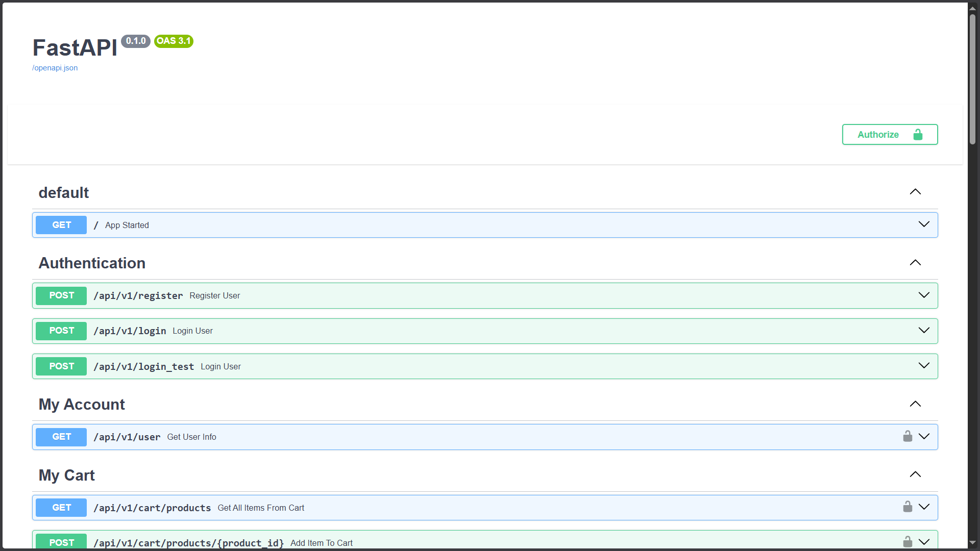The width and height of the screenshot is (980, 551).
Task: Click the GET badge for /api/v1/cart/products
Action: tap(61, 508)
